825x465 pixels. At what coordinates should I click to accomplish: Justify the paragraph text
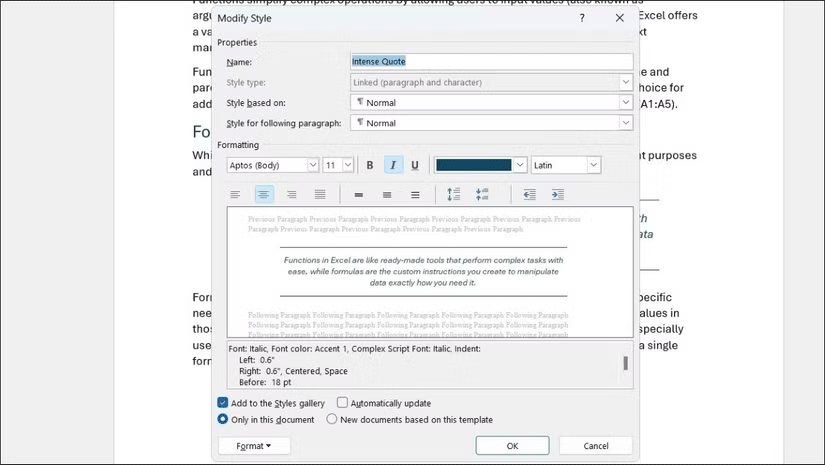pos(320,195)
